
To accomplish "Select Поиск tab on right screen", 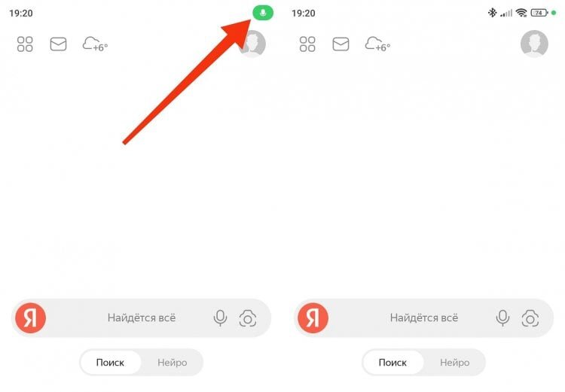I will (x=392, y=362).
